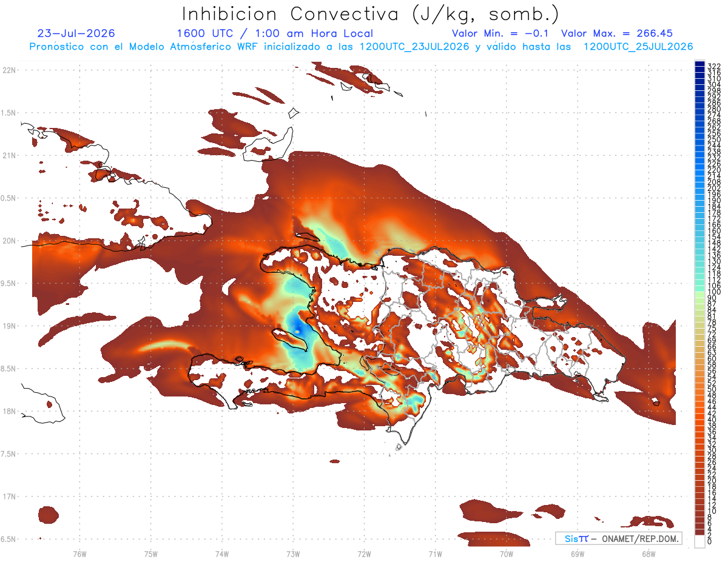Click the '71W' longitude label

tap(435, 554)
